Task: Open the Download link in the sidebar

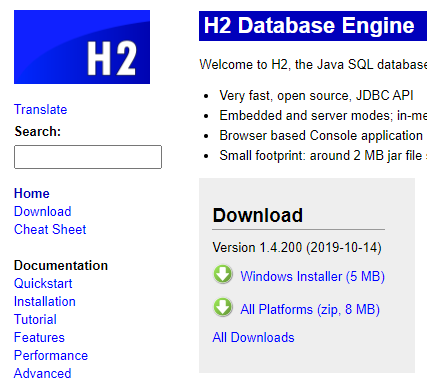Action: 43,211
